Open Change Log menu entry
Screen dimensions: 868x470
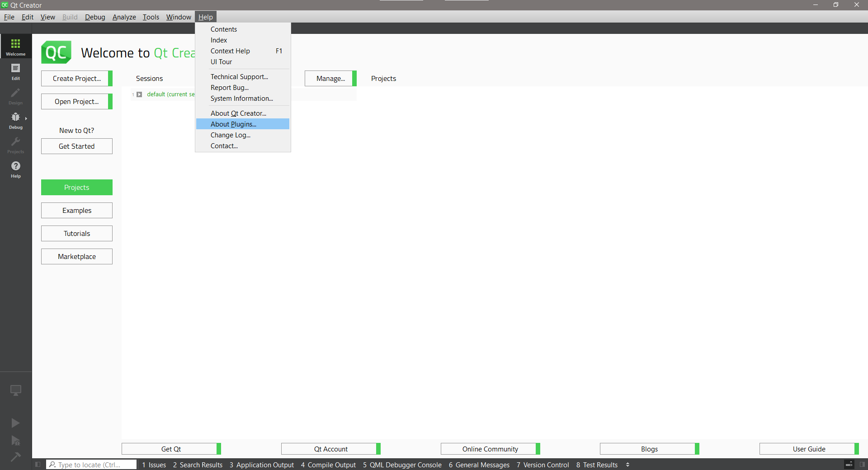click(243, 135)
